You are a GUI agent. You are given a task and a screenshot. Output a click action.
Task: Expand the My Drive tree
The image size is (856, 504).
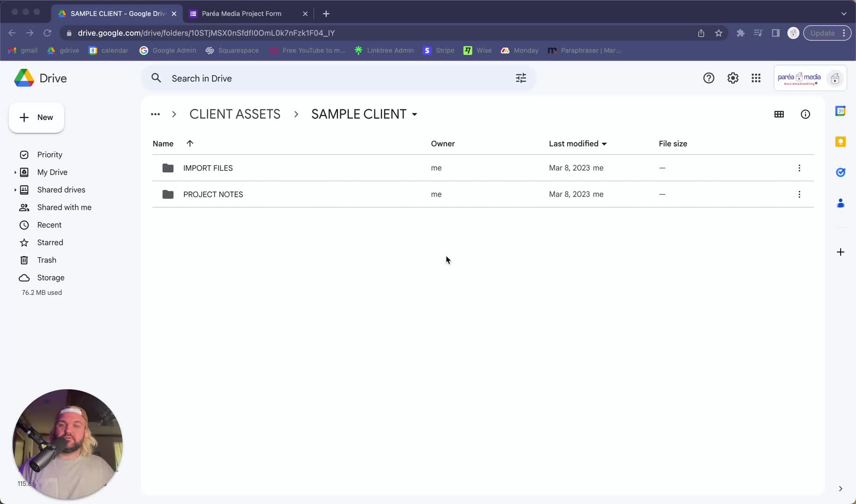(15, 172)
